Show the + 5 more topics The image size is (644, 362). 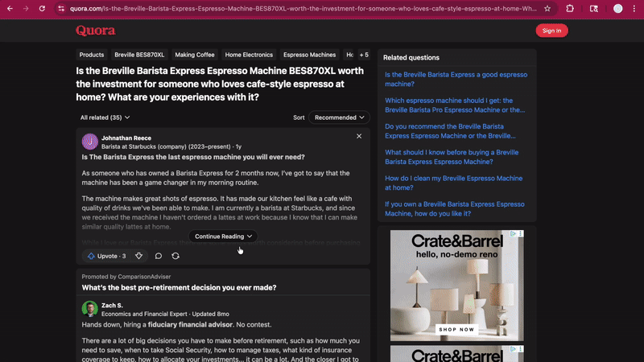[364, 55]
